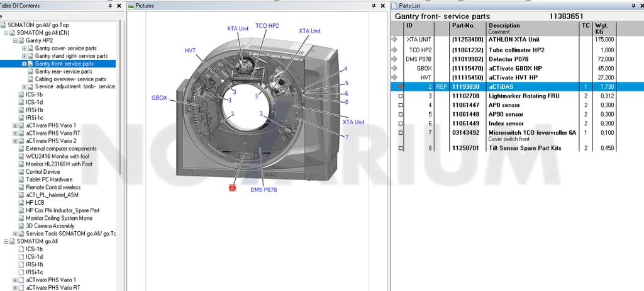Check the box for AP0 sensor row
Screen dimensions: 644x291
[401, 105]
